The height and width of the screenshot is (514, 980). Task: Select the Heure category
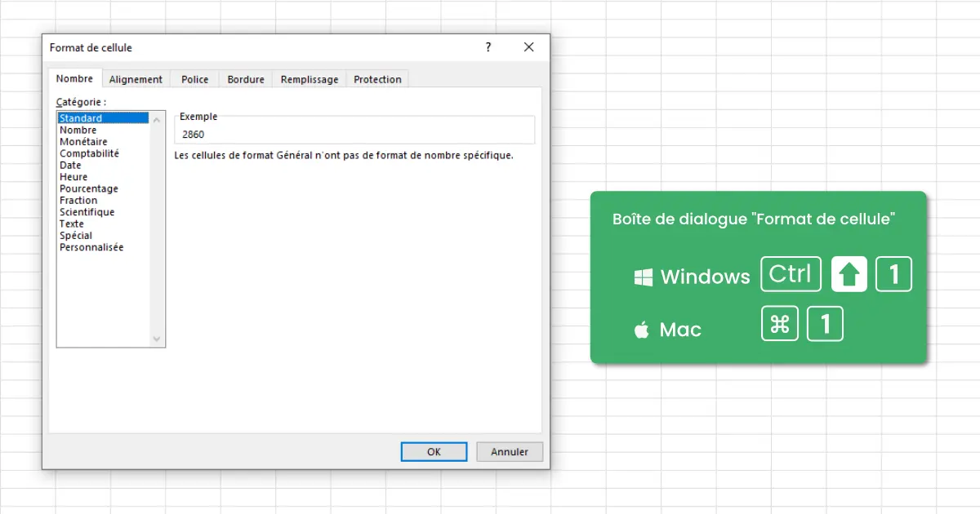click(x=104, y=177)
